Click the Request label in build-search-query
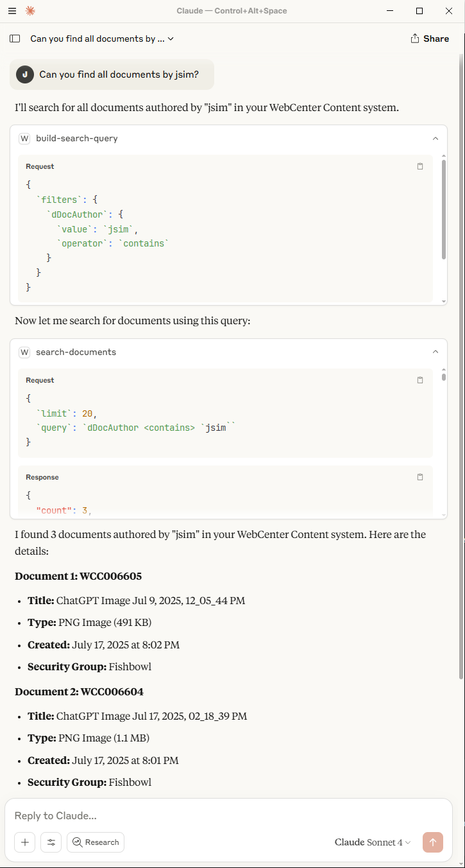 [40, 166]
